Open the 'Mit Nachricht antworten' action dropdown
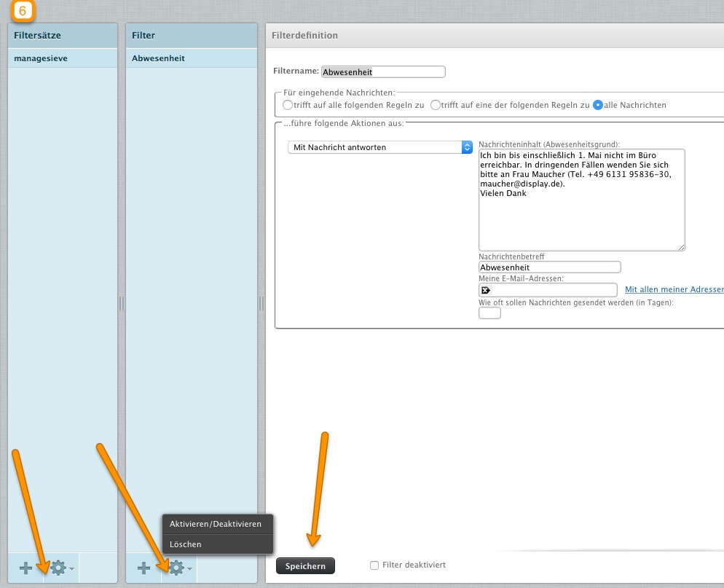This screenshot has height=588, width=724. point(380,147)
